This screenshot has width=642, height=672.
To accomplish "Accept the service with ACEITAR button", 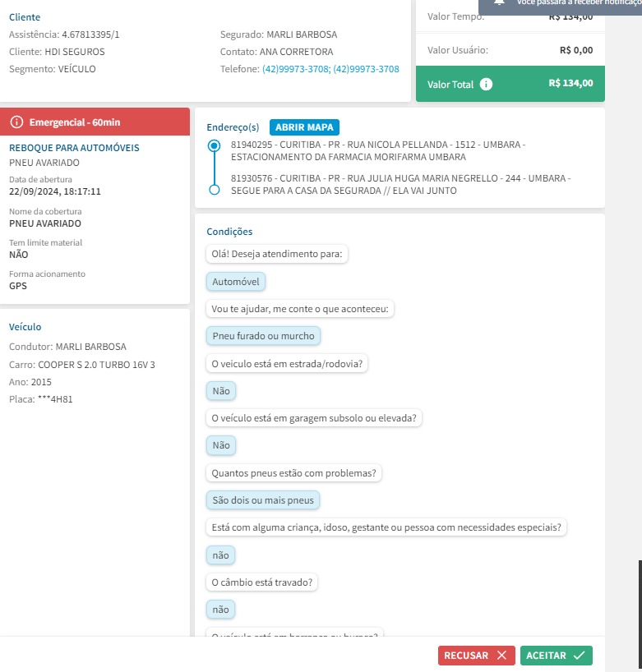I will (x=556, y=656).
